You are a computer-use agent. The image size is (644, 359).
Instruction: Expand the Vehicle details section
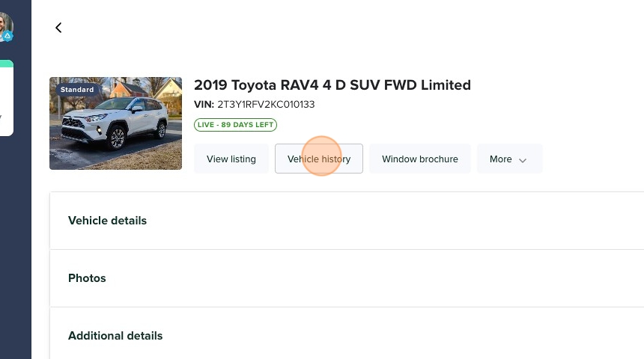tap(108, 221)
